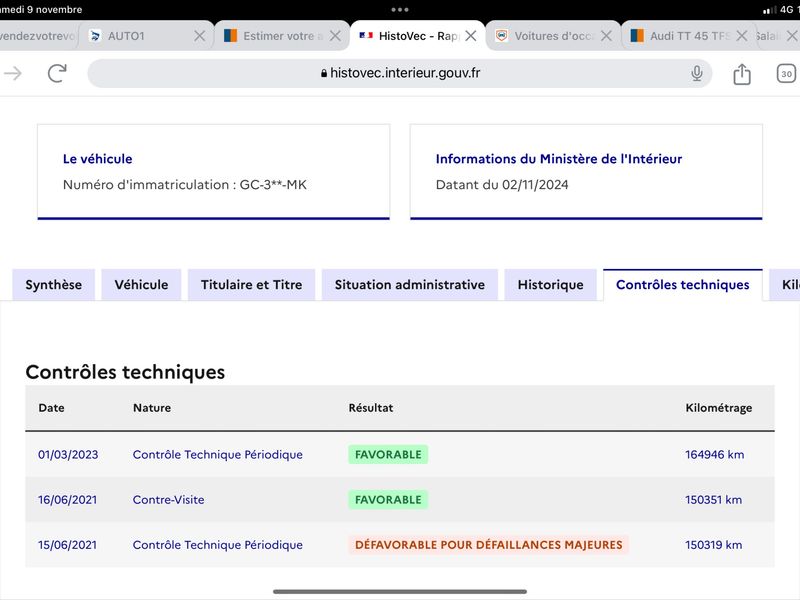This screenshot has width=800, height=600.
Task: Close the Audi TT 45 TFSI tab
Action: click(742, 36)
